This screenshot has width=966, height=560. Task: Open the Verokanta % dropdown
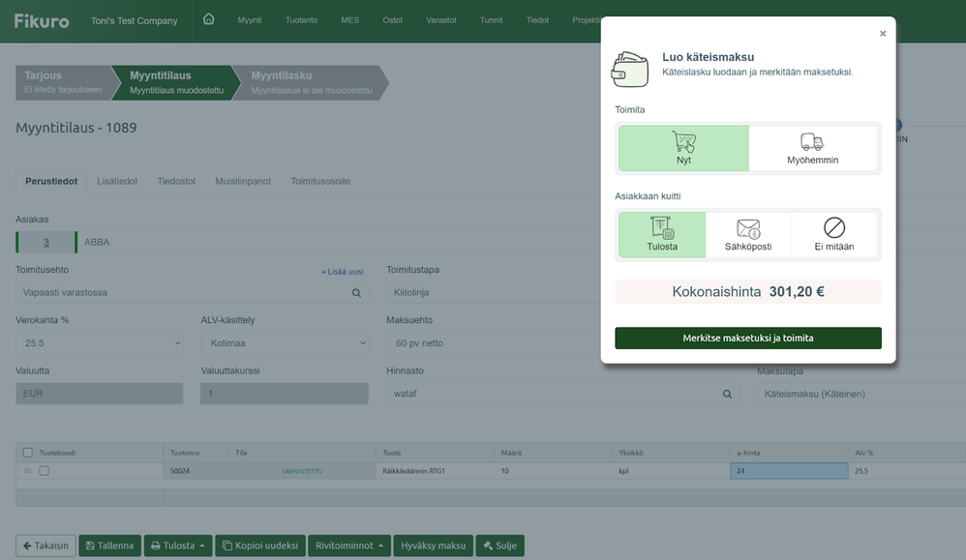tap(99, 343)
